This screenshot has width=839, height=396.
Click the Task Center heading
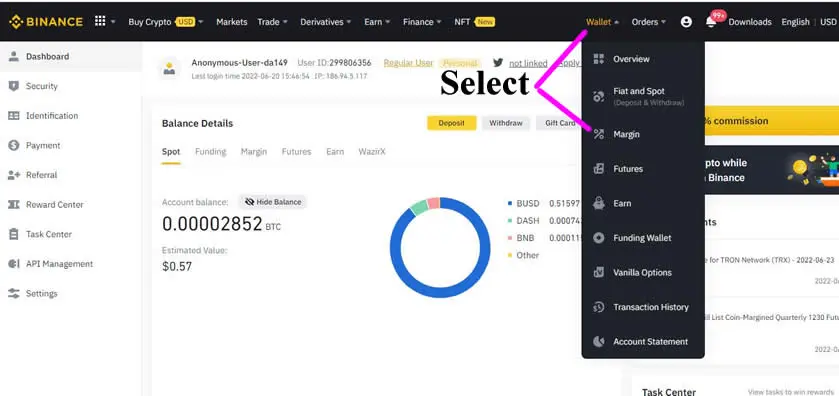[x=669, y=392]
